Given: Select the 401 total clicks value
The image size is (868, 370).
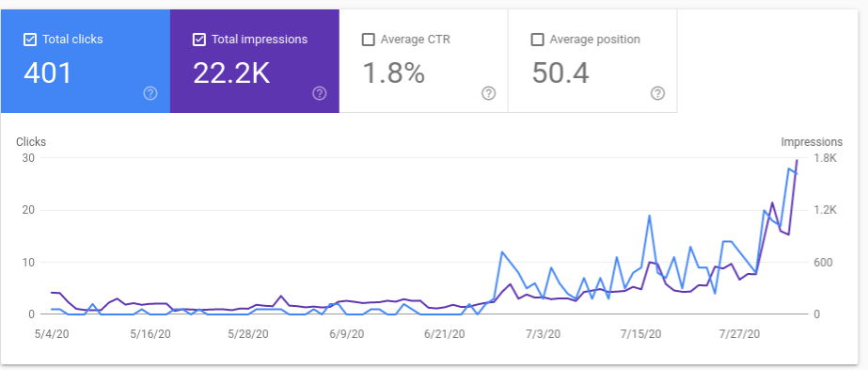Looking at the screenshot, I should click(48, 73).
